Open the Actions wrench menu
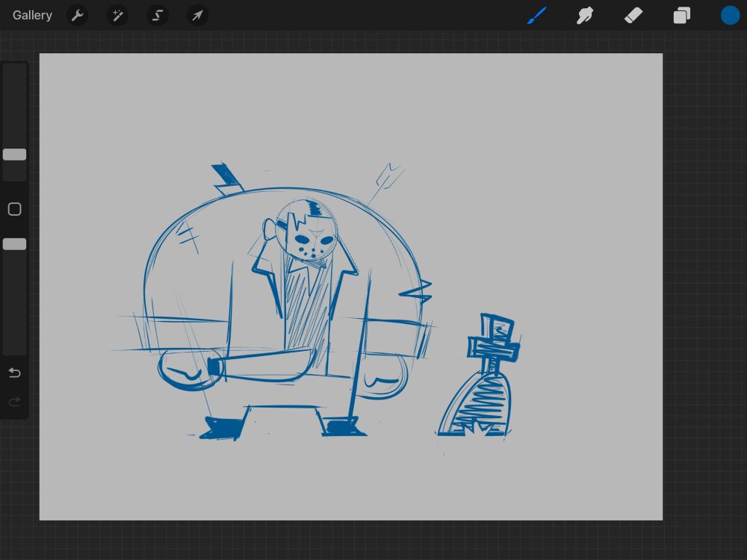This screenshot has height=560, width=747. coord(77,15)
